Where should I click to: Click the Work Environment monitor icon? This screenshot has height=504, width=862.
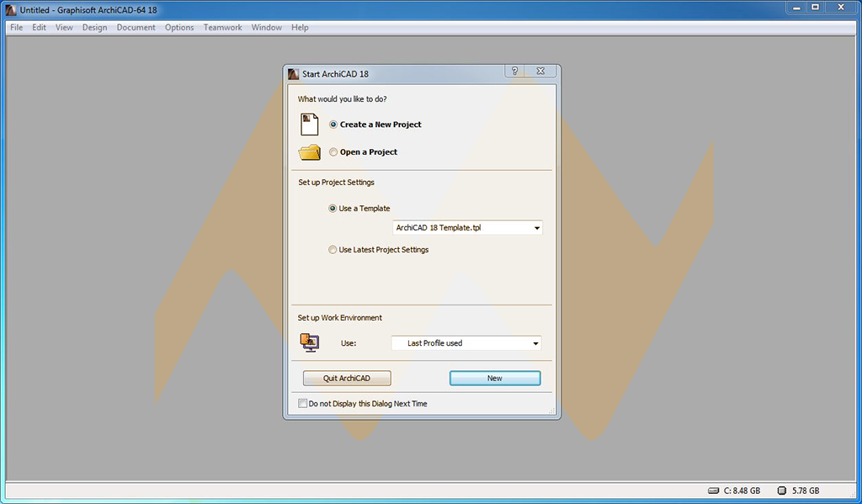tap(309, 342)
